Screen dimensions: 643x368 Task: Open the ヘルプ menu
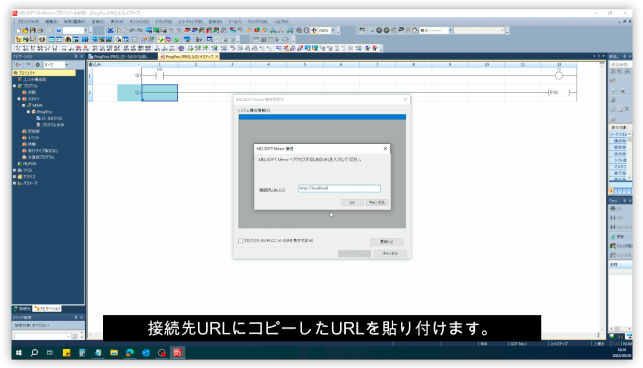281,21
